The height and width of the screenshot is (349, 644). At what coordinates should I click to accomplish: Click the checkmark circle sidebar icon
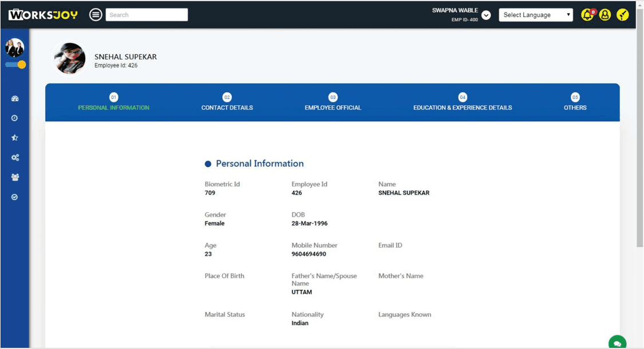[15, 197]
